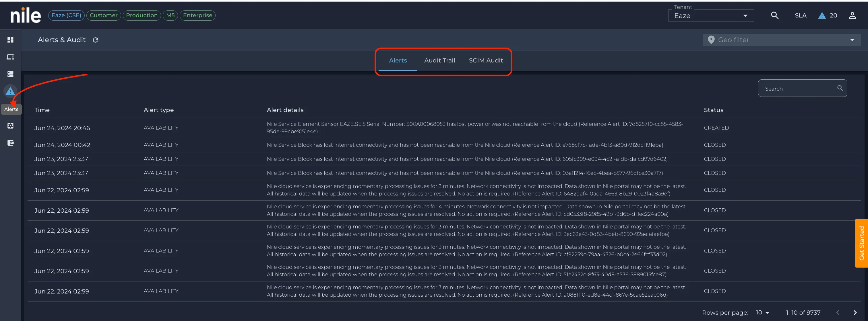This screenshot has height=321, width=868.
Task: Click the magnifier inside the Search field
Action: click(840, 88)
